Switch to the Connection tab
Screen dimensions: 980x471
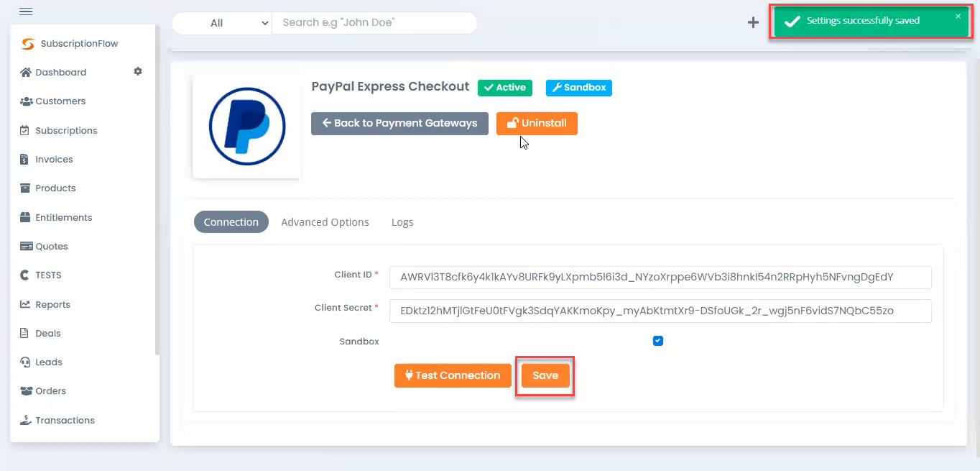[x=231, y=222]
